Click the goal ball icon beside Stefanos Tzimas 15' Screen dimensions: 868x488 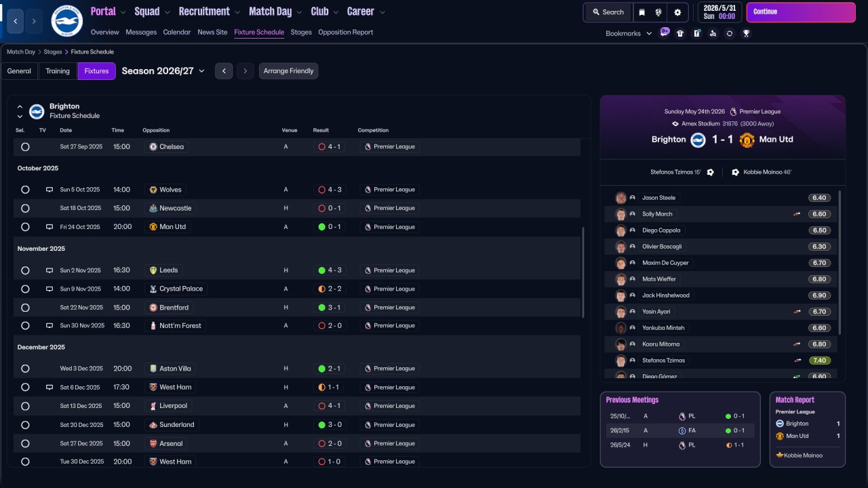(710, 172)
